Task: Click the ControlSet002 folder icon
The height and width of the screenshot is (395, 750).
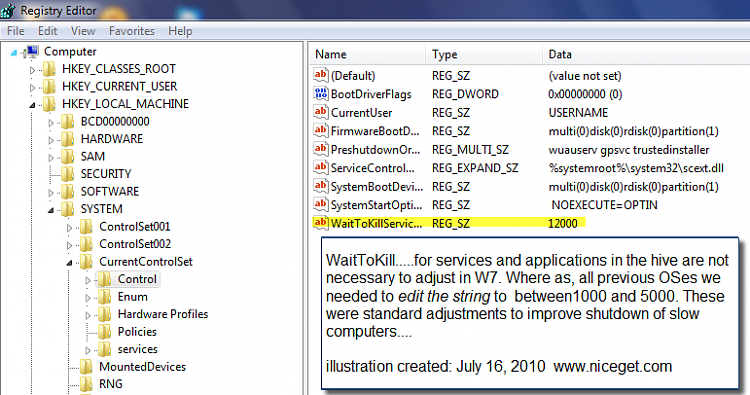Action: [x=86, y=244]
